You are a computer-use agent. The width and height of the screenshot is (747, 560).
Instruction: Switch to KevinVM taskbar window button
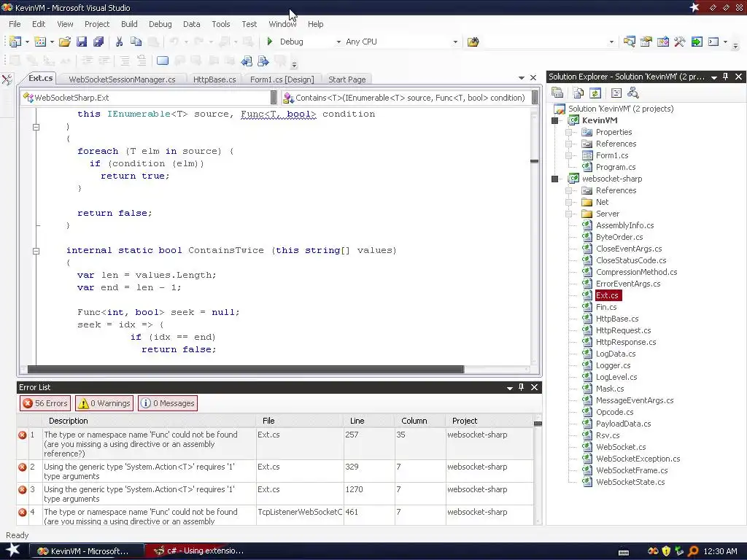[x=87, y=551]
